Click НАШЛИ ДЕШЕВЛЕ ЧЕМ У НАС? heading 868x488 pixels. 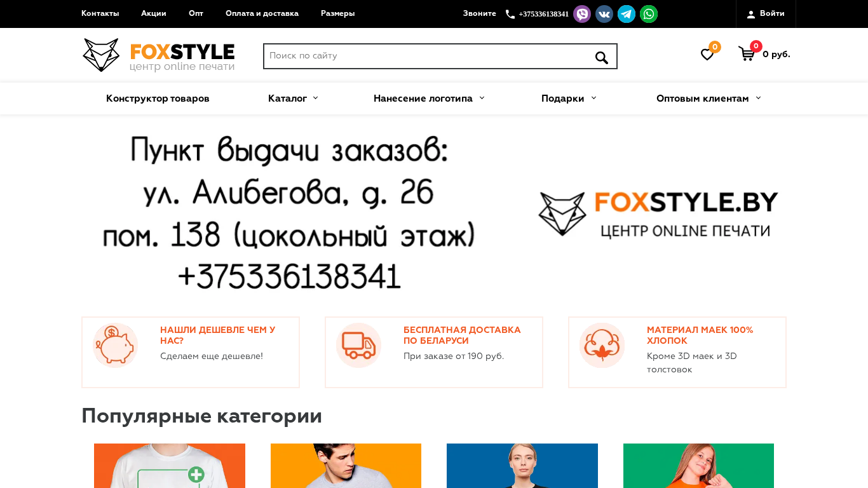[218, 335]
